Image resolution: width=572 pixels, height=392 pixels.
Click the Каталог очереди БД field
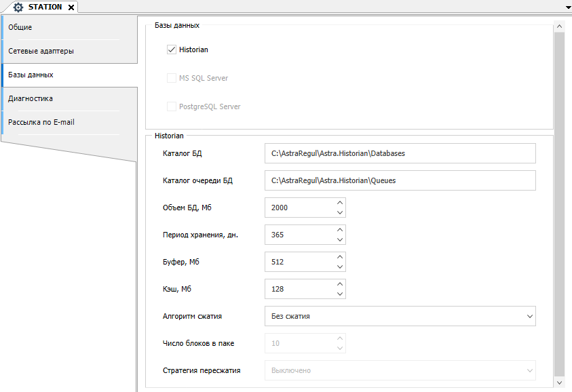pyautogui.click(x=399, y=180)
